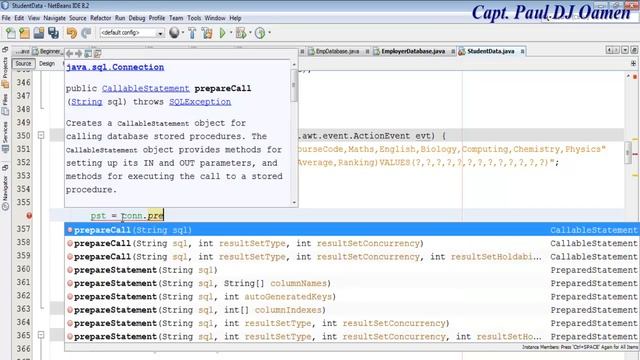Click the green Run Project icon

(222, 33)
